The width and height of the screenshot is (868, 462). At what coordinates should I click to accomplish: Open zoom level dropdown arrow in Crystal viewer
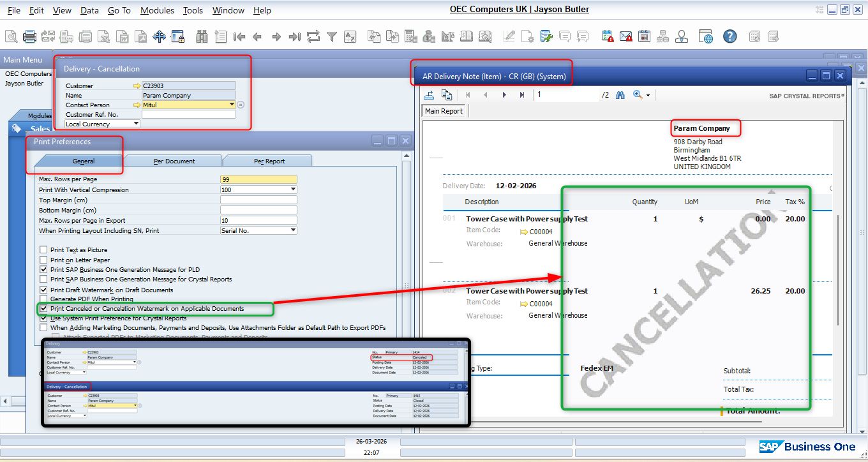[x=648, y=95]
